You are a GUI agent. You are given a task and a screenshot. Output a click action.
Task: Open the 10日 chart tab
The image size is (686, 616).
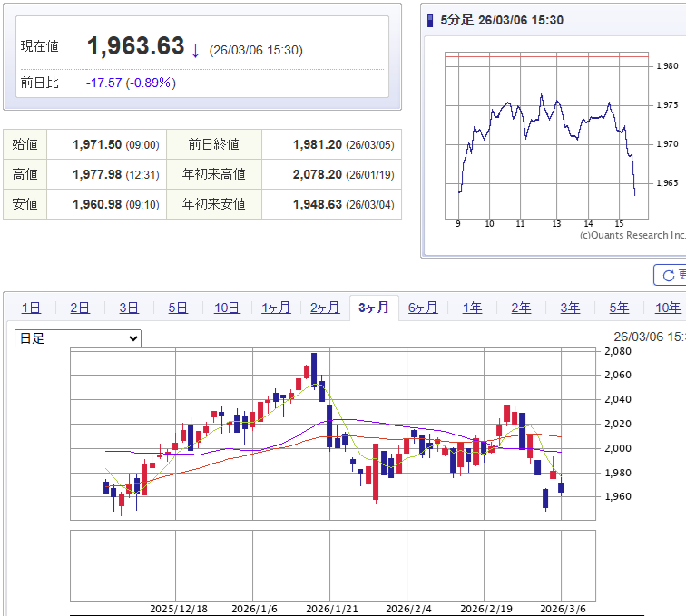click(x=227, y=308)
